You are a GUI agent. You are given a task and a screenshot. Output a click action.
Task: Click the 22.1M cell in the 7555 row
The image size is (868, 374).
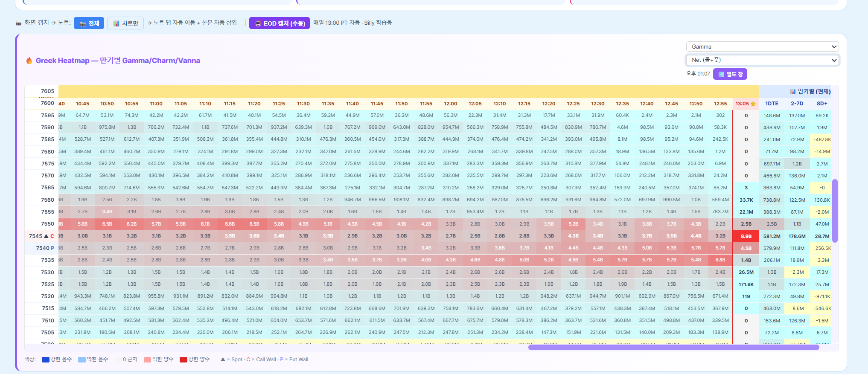point(746,212)
